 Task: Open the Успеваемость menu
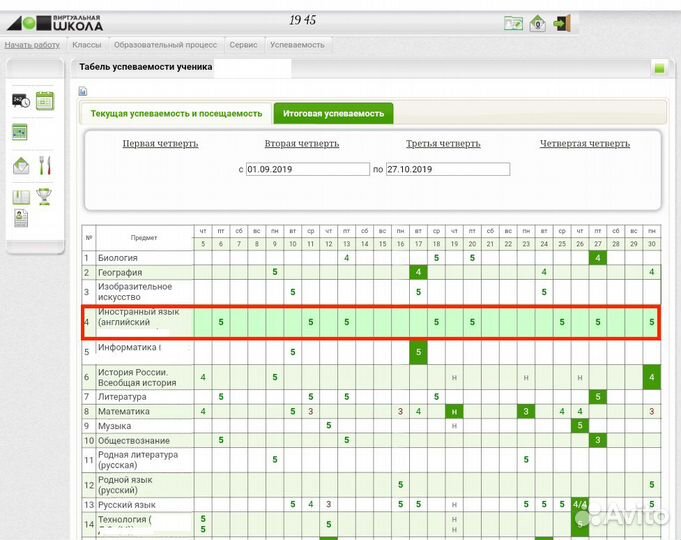point(297,45)
